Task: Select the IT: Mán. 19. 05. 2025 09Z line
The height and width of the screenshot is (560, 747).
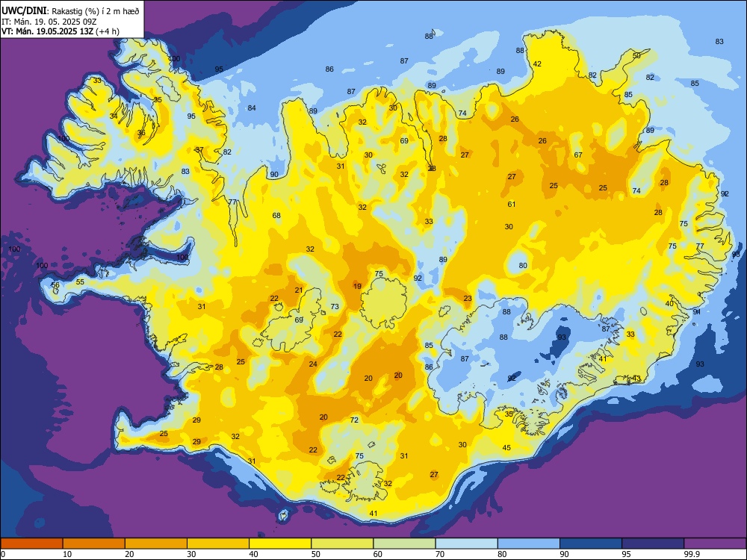Action: [x=49, y=22]
